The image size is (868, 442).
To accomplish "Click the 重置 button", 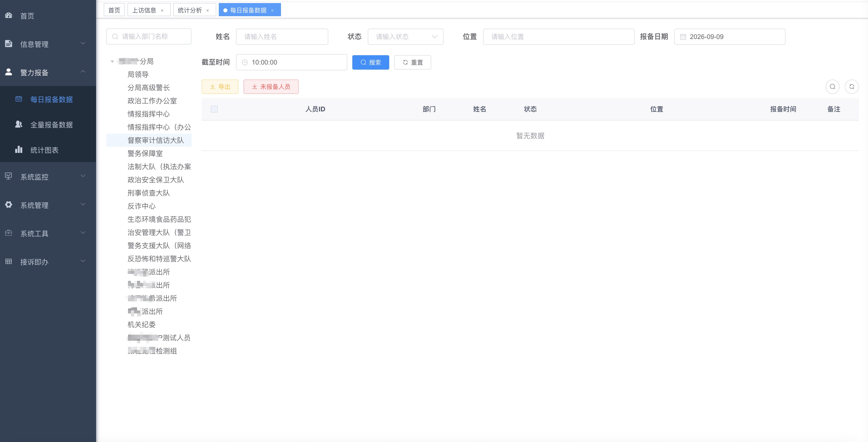I will (413, 62).
